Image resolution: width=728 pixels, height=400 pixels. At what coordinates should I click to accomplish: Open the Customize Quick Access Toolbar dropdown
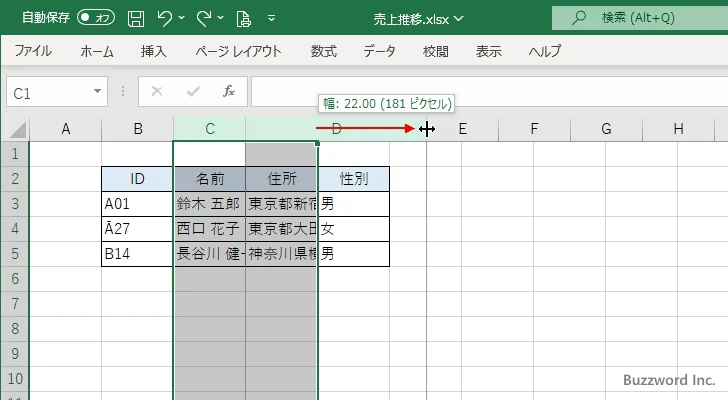coord(272,18)
